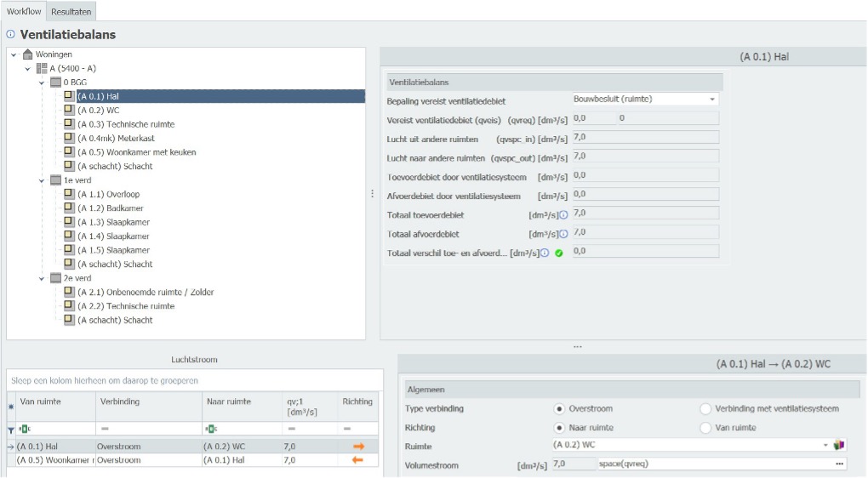Viewport: 868px width, 478px height.
Task: Click the info icon next to Totaal toevoerdebiet
Action: pos(563,215)
